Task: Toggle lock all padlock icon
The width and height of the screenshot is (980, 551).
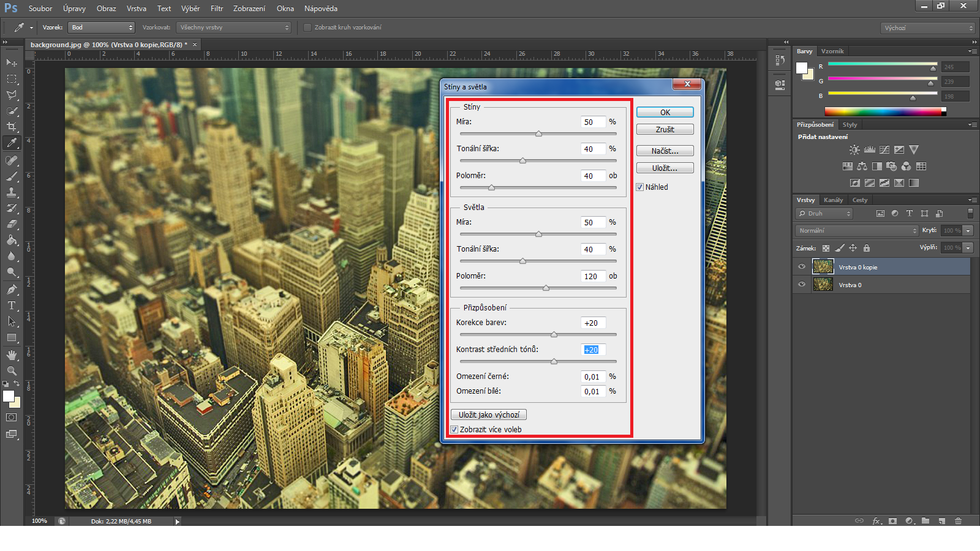Action: pyautogui.click(x=867, y=248)
